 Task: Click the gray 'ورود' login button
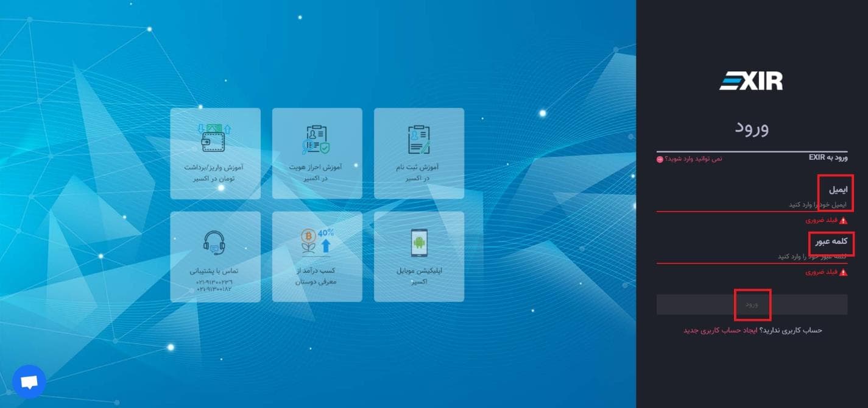click(x=752, y=304)
